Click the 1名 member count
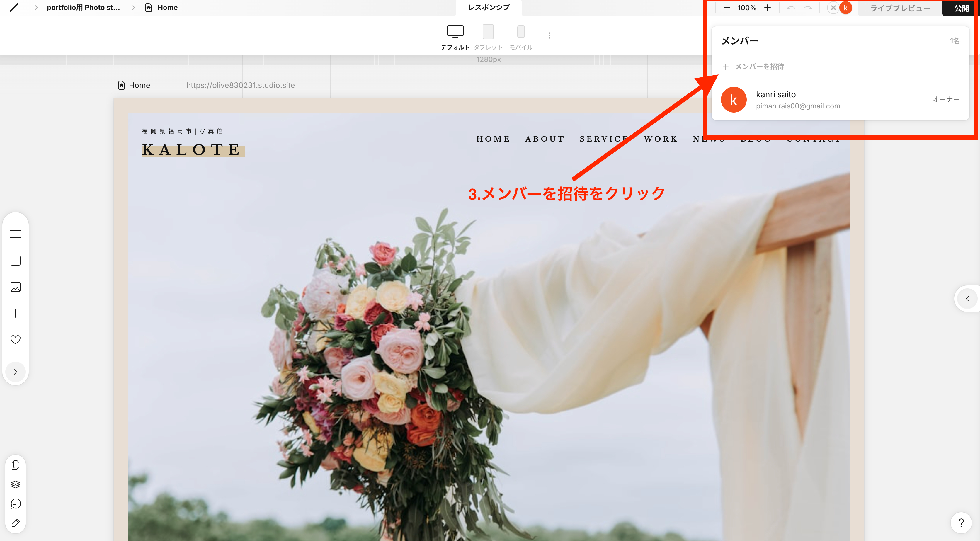This screenshot has height=541, width=980. pyautogui.click(x=955, y=41)
